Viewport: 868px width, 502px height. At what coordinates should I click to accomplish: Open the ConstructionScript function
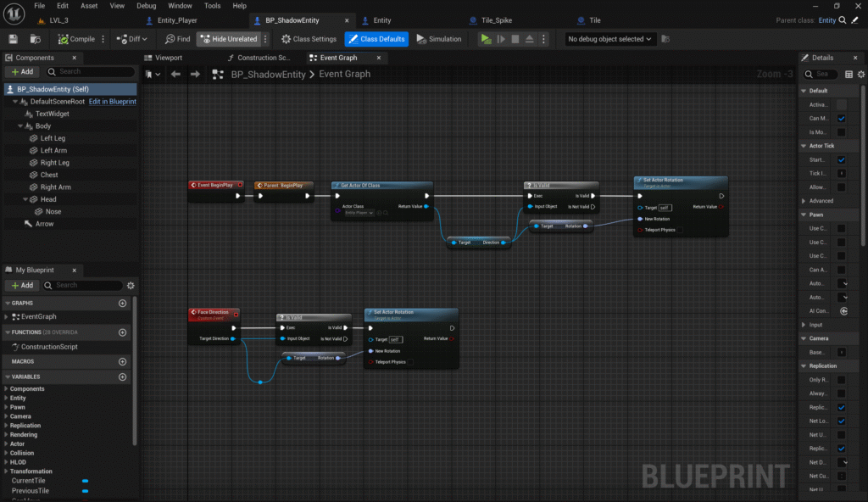(x=49, y=347)
